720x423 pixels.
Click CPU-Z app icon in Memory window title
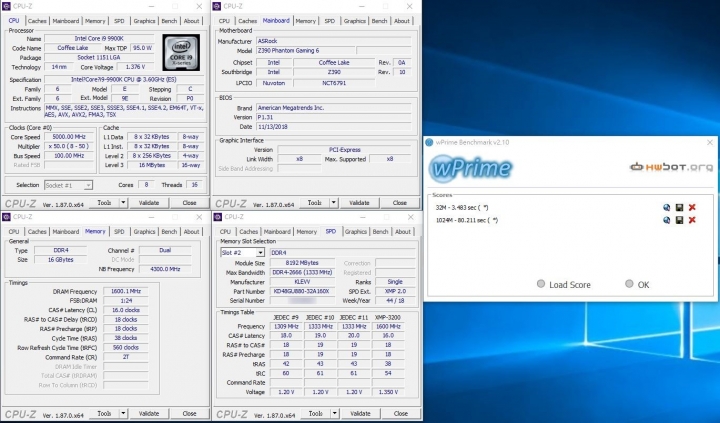click(x=6, y=217)
